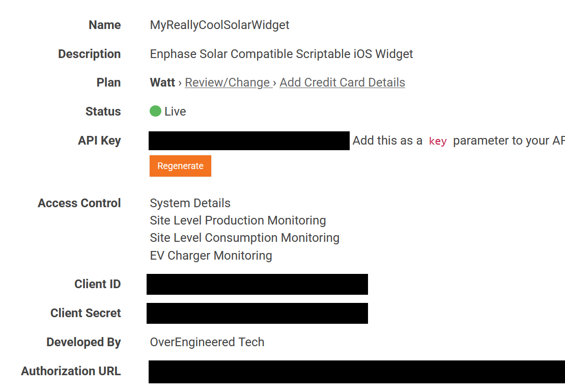
Task: Open Add Credit Card Details link
Action: pyautogui.click(x=343, y=82)
